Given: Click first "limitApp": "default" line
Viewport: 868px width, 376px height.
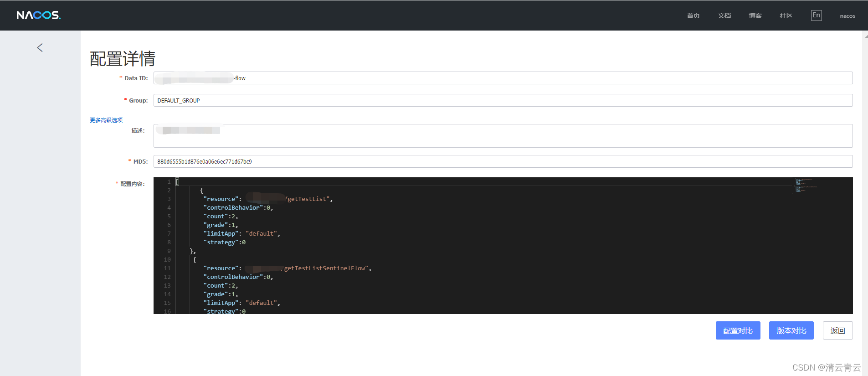Looking at the screenshot, I should point(241,234).
